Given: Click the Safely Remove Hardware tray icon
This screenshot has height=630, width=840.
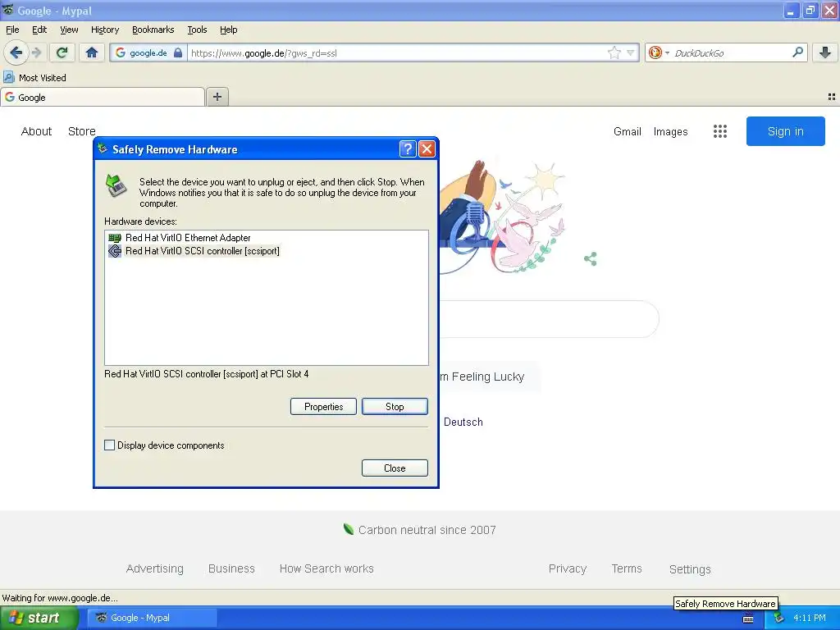Looking at the screenshot, I should tap(779, 619).
